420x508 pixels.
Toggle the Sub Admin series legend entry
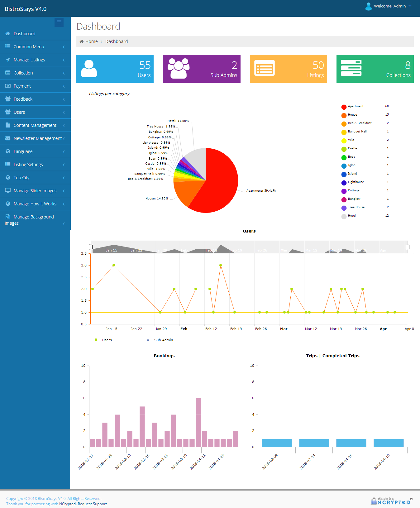click(x=158, y=340)
